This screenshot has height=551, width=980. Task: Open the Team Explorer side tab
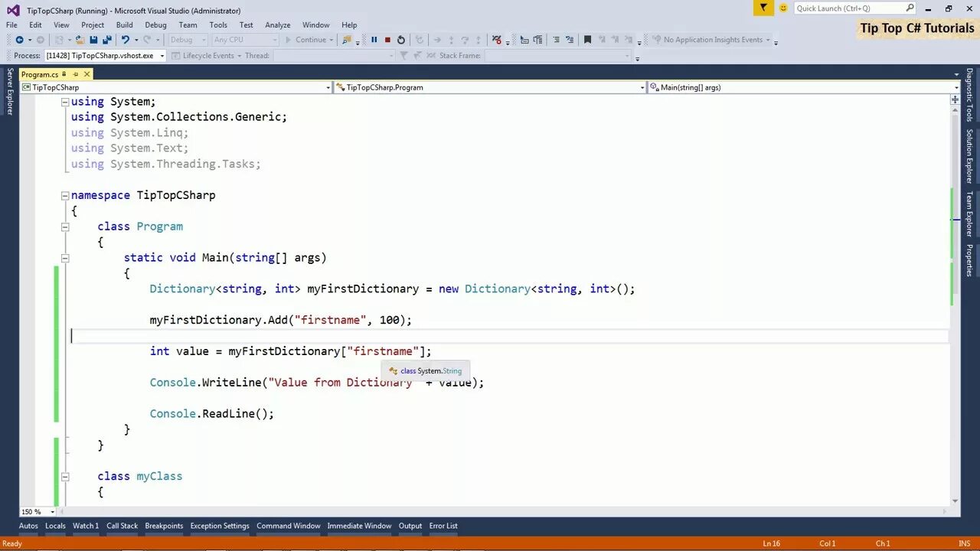pos(969,214)
